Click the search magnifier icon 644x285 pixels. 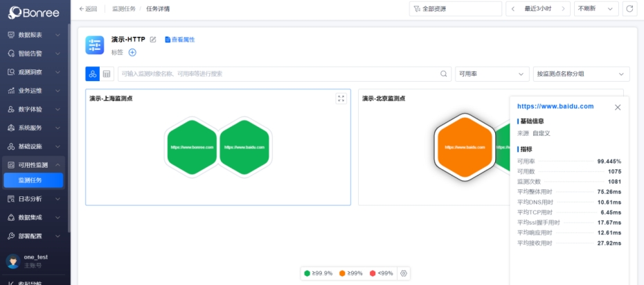pos(445,74)
